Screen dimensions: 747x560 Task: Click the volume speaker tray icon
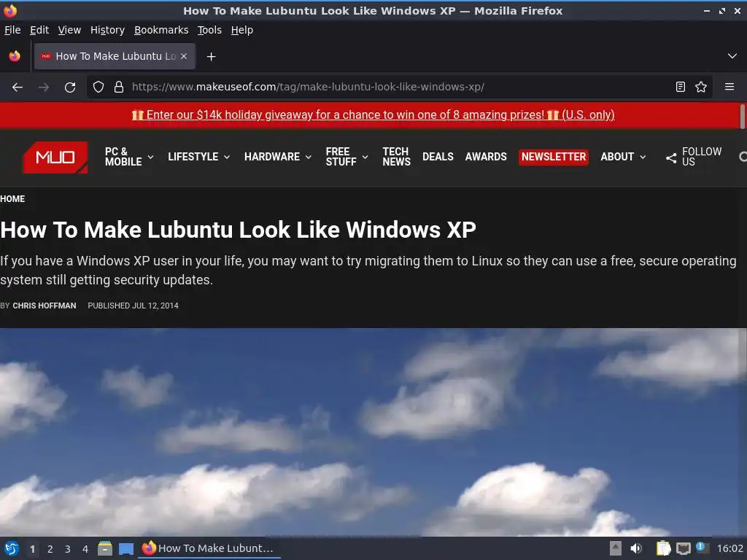point(636,548)
